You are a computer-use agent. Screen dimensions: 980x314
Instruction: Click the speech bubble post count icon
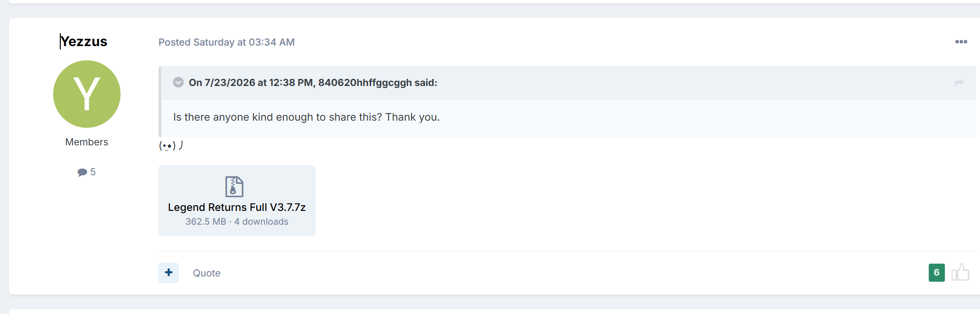(x=82, y=172)
